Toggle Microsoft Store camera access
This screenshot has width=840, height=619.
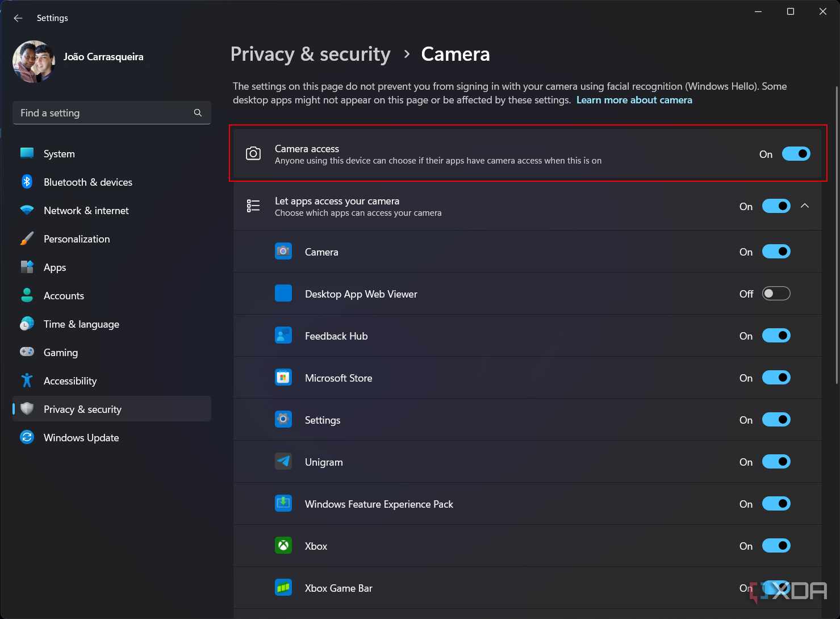click(x=776, y=378)
